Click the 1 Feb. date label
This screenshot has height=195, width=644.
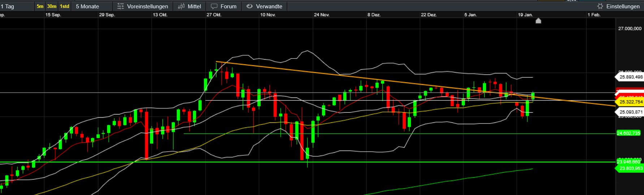[594, 15]
